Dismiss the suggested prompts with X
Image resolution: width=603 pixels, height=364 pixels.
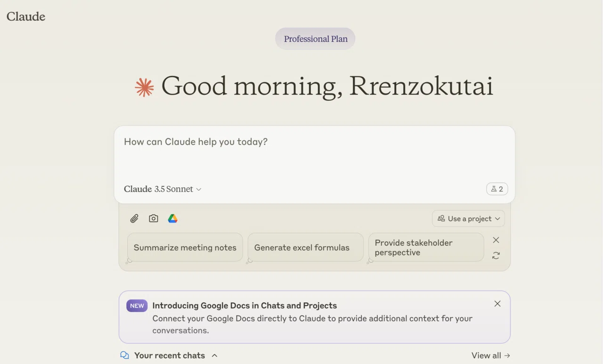496,240
